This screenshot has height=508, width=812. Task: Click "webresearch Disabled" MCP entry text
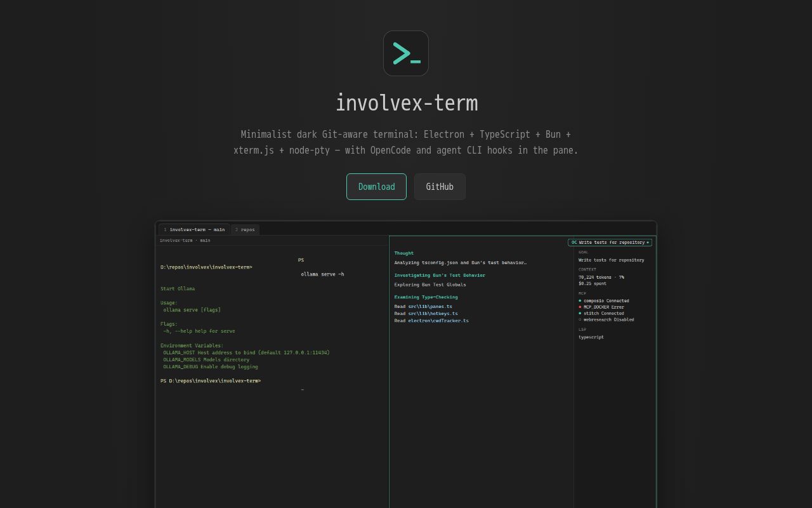click(609, 320)
